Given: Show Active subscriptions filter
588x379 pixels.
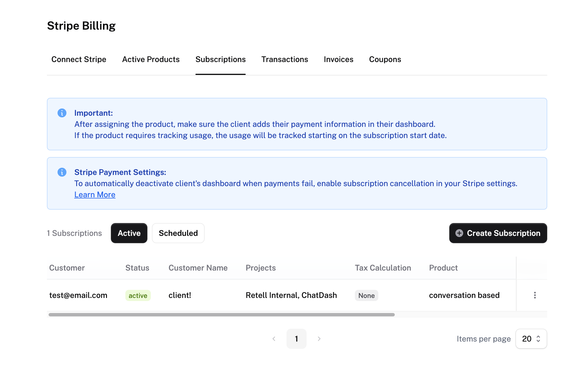Looking at the screenshot, I should (129, 233).
